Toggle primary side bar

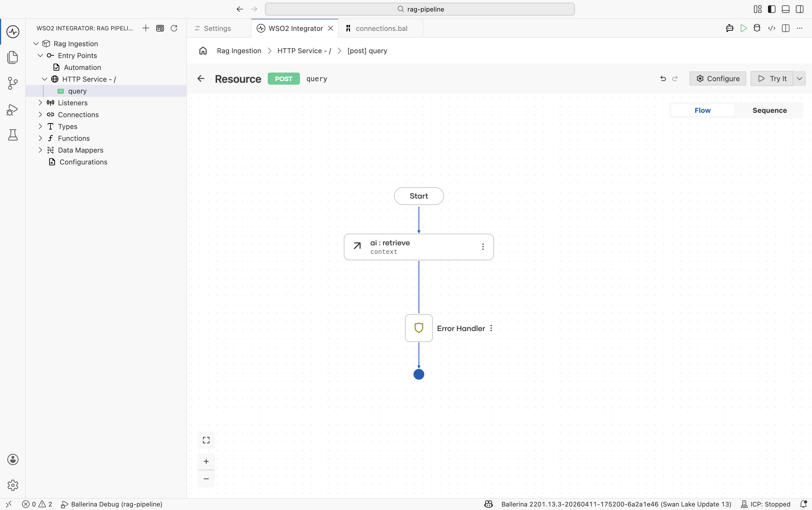[x=771, y=9]
